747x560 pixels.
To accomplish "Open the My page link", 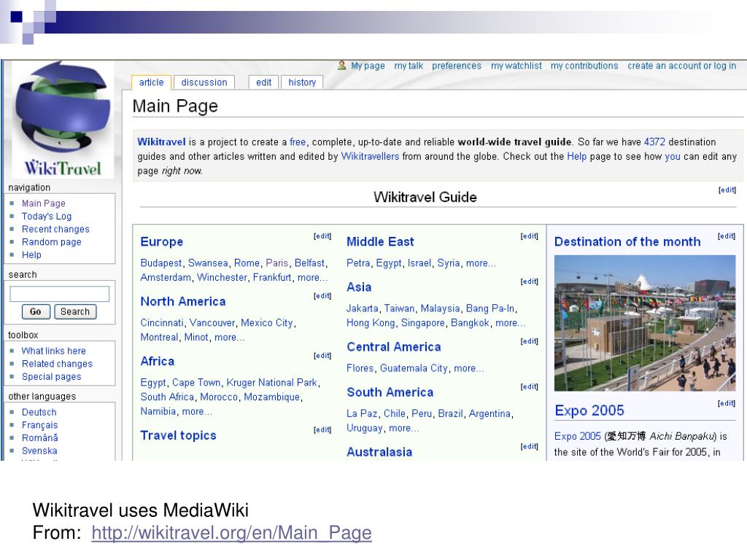I will click(368, 66).
